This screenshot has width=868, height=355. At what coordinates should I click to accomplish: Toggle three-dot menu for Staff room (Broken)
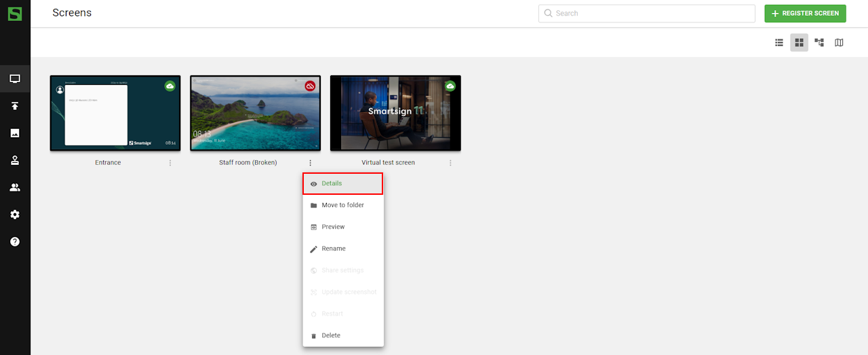(x=310, y=163)
